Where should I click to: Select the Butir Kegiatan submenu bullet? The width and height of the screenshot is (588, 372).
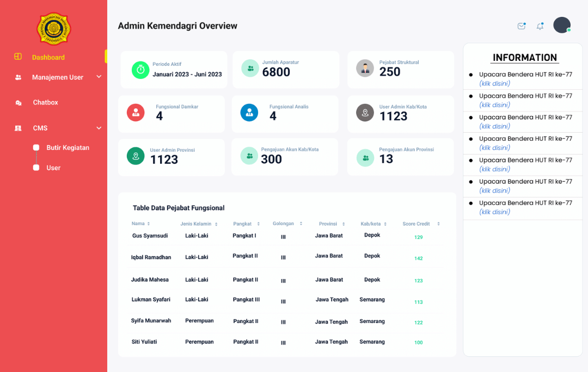[36, 147]
